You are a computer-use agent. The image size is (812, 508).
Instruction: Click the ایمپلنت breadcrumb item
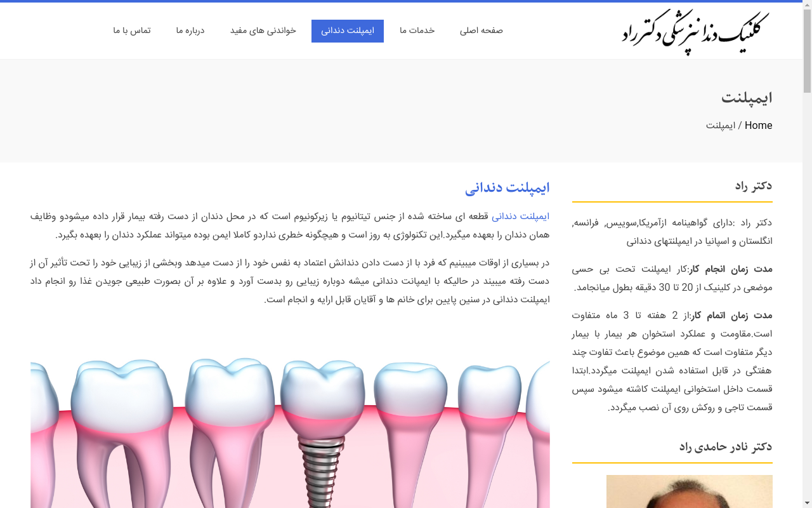point(720,126)
